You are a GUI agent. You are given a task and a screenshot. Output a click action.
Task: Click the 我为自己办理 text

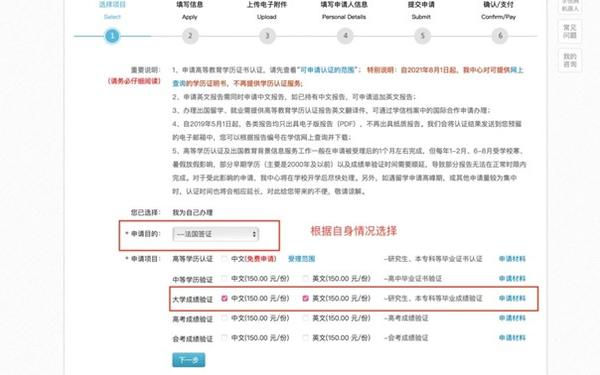(x=192, y=212)
